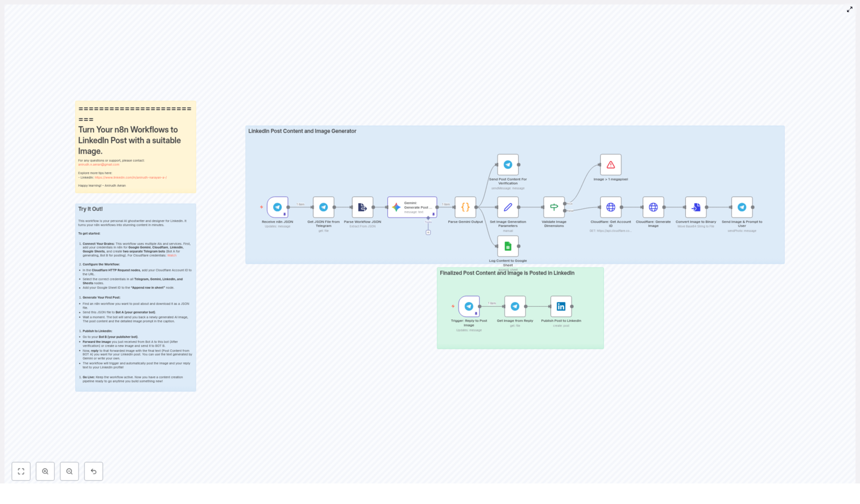Click the true output of Validate Image Dimensions
This screenshot has width=860, height=504.
click(x=565, y=204)
